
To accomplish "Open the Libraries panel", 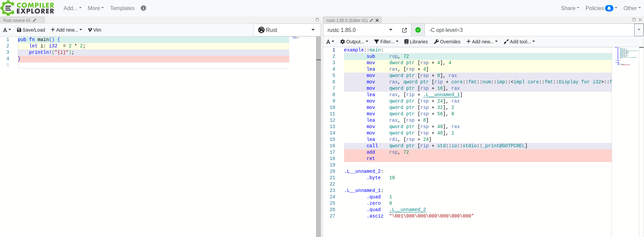I will 416,42.
